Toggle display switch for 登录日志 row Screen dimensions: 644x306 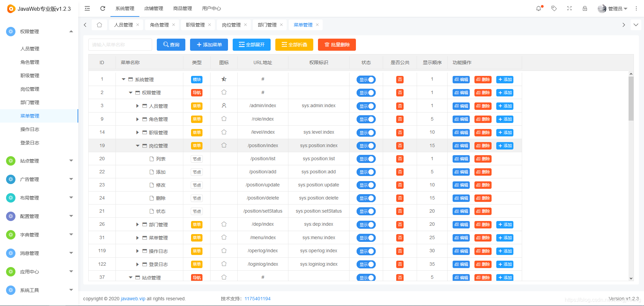(366, 264)
